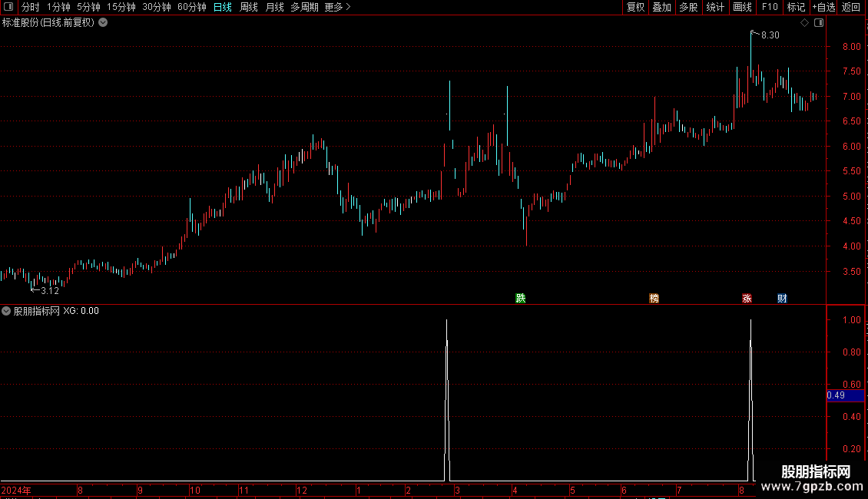Click the 标准股份(日线.前复权) chart title
This screenshot has height=499, width=868.
pyautogui.click(x=48, y=23)
